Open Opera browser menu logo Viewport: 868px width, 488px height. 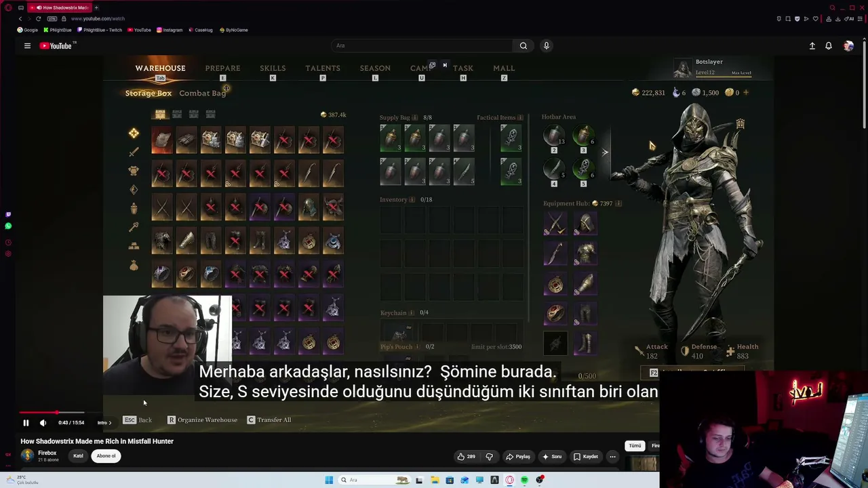pyautogui.click(x=8, y=7)
